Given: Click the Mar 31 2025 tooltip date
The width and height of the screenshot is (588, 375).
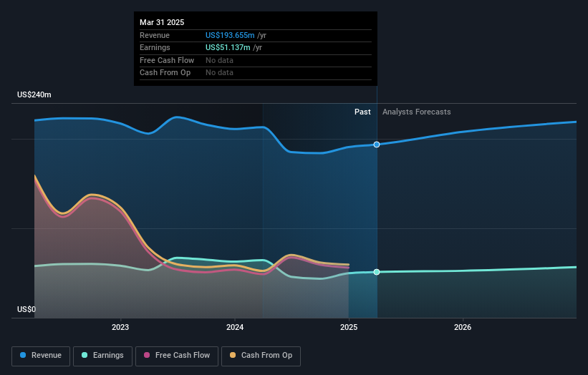Looking at the screenshot, I should click(162, 22).
